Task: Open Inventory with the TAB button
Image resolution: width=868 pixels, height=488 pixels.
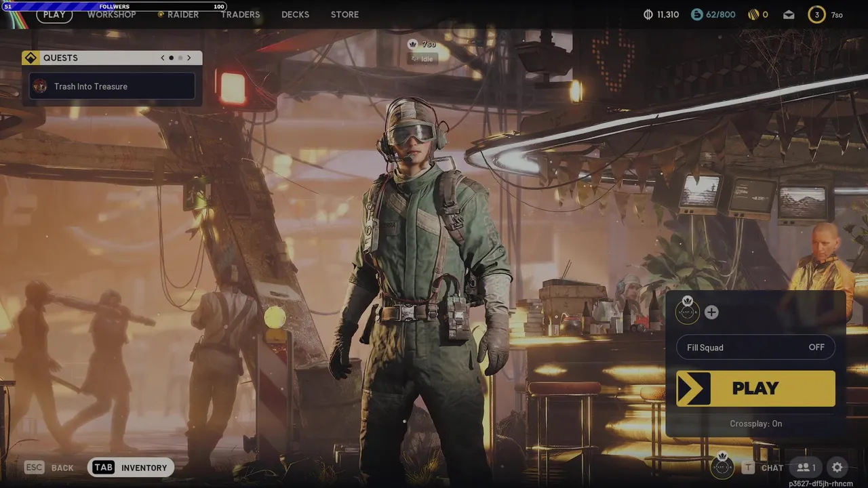Action: tap(131, 468)
